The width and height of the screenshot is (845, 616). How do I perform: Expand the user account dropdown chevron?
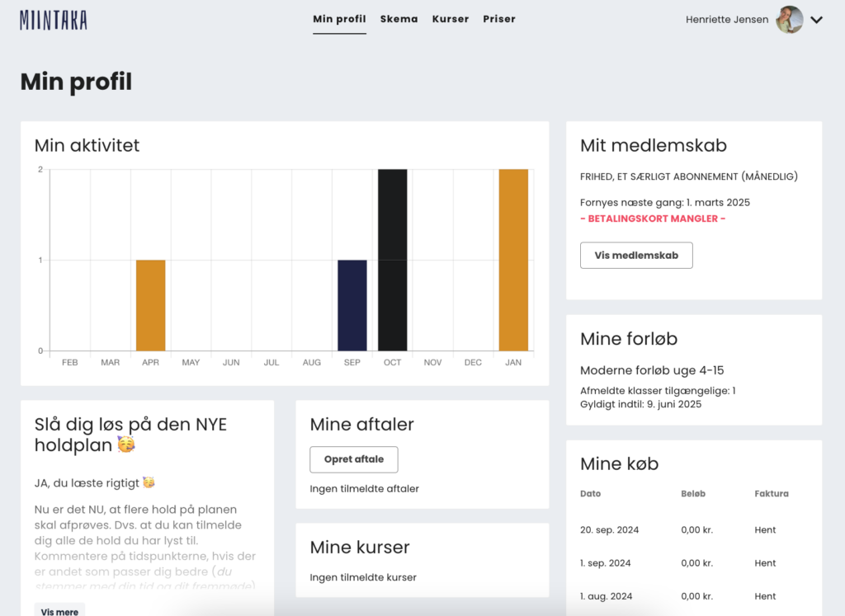tap(817, 21)
